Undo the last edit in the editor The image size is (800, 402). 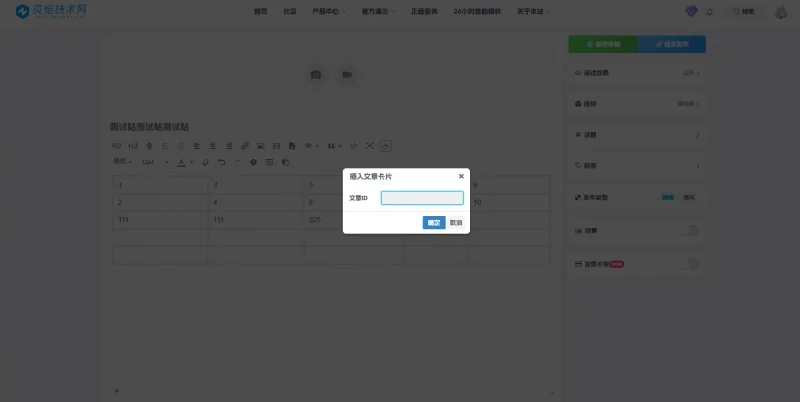221,162
